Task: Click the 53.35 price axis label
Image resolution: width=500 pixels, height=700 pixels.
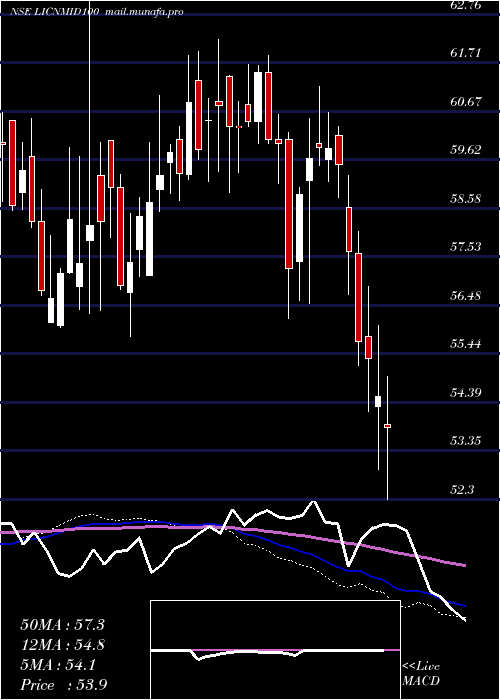Action: point(466,441)
